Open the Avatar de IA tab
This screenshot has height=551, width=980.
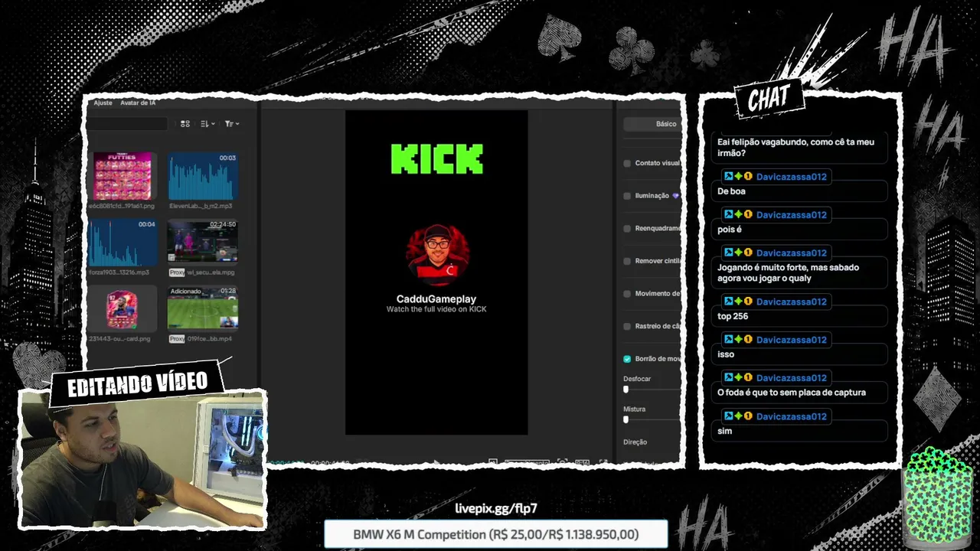click(x=138, y=103)
